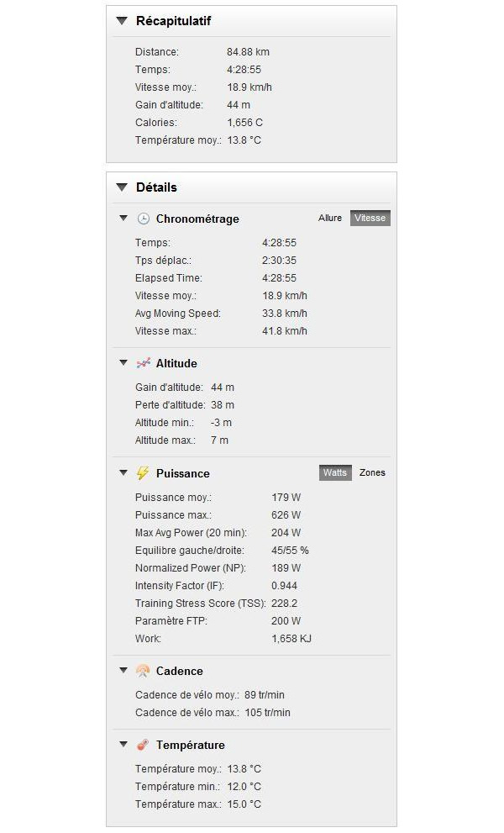The height and width of the screenshot is (833, 504).
Task: Switch power view to Zones
Action: tap(372, 472)
